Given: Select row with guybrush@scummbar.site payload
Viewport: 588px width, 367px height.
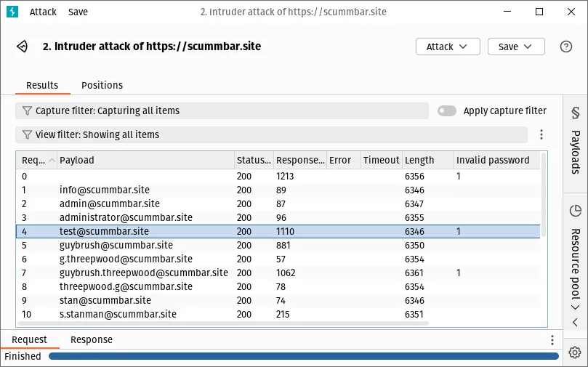Looking at the screenshot, I should pyautogui.click(x=278, y=246).
